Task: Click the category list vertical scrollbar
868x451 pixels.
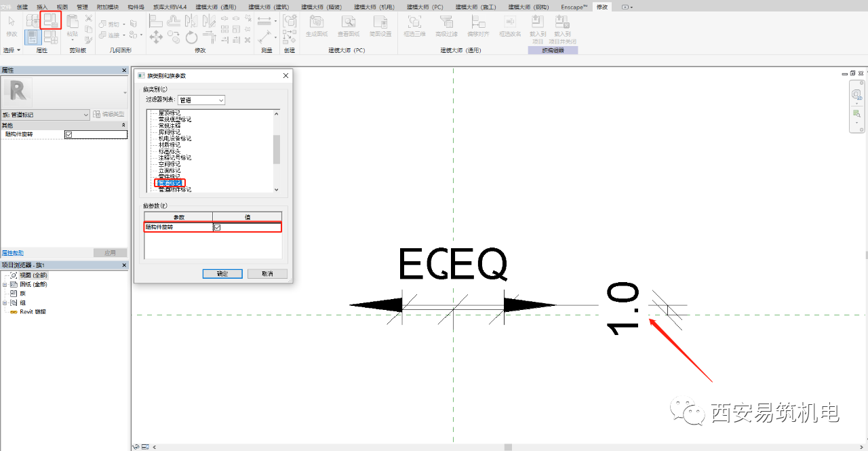Action: point(277,151)
